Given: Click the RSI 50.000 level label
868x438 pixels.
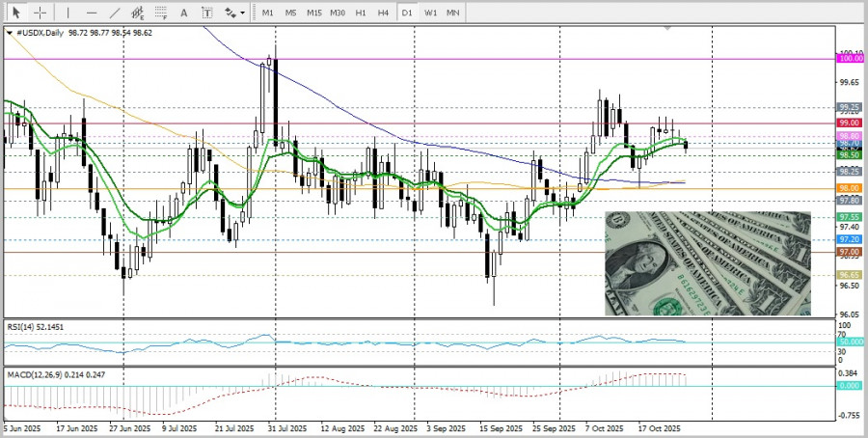Looking at the screenshot, I should (x=849, y=342).
